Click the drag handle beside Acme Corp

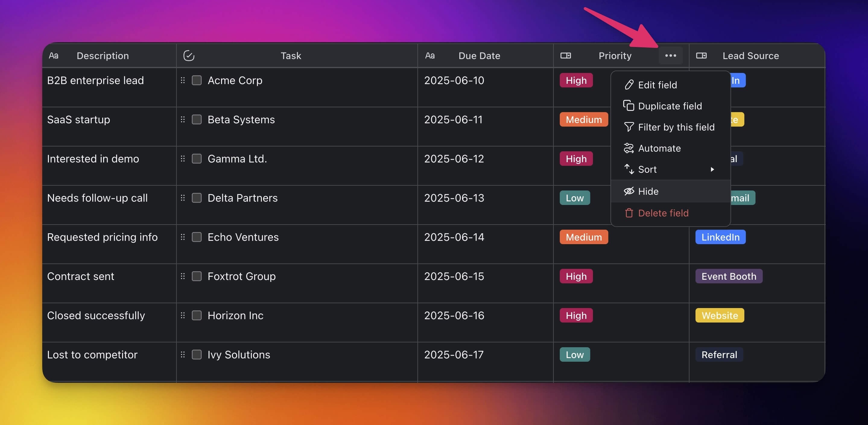coord(183,80)
